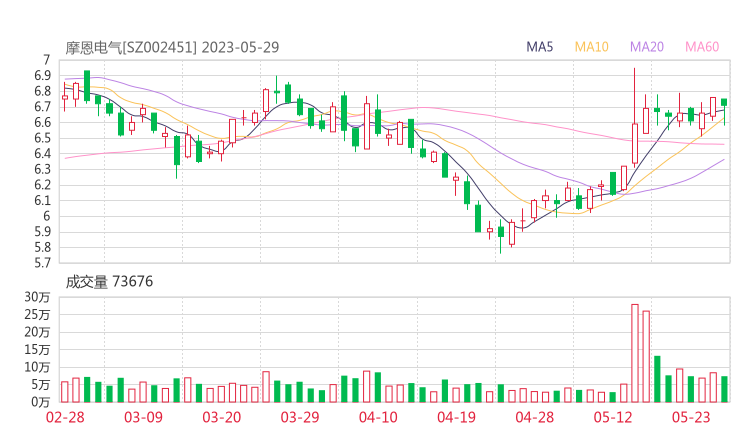Image resolution: width=740 pixels, height=440 pixels.
Task: Click the 05-23 date label
Action: pos(691,417)
